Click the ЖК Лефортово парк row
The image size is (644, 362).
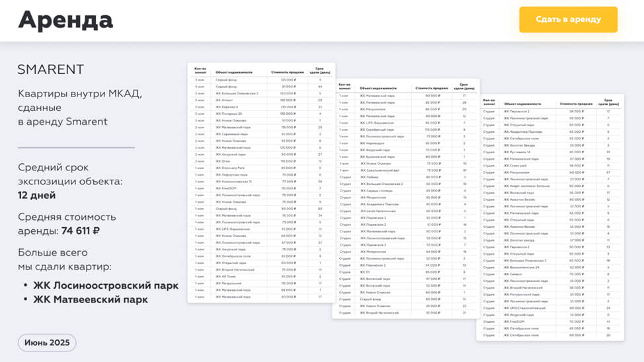(x=261, y=175)
